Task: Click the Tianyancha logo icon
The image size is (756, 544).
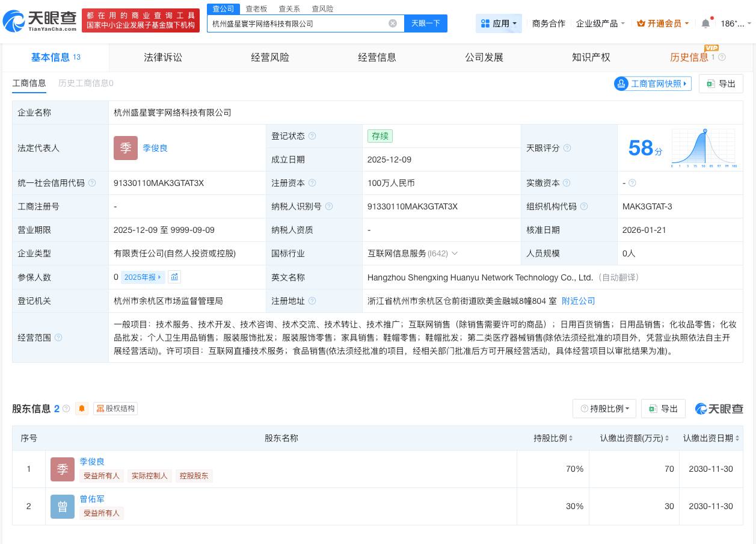Action: (13, 20)
